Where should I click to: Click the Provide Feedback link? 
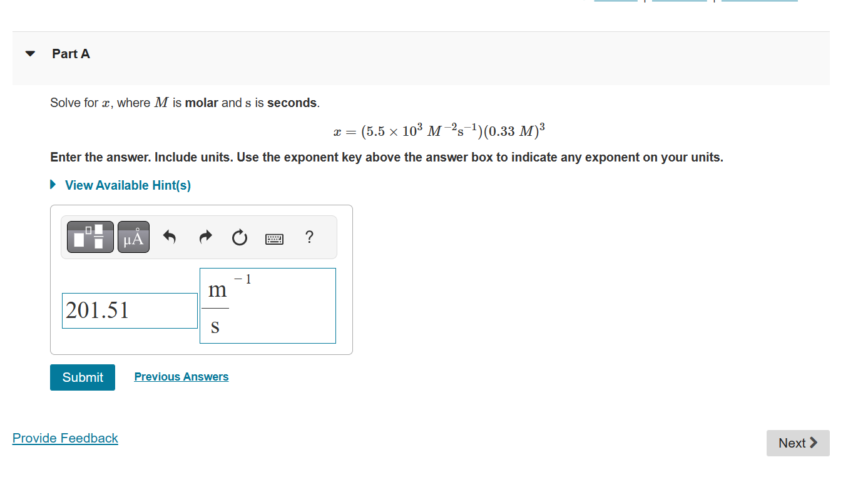click(64, 438)
